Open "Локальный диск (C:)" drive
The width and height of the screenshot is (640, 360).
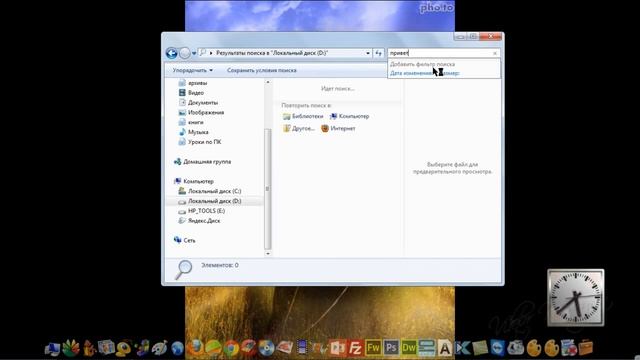[x=210, y=191]
